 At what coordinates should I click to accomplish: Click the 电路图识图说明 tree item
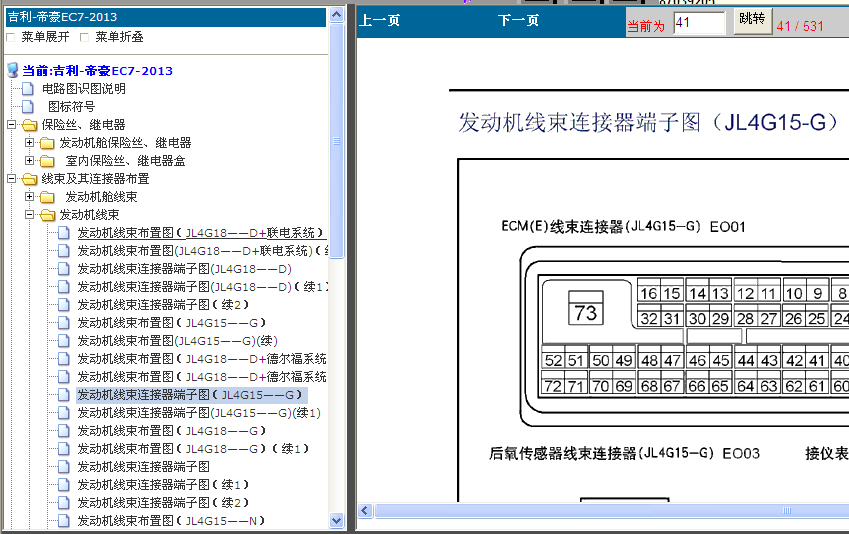click(x=83, y=89)
